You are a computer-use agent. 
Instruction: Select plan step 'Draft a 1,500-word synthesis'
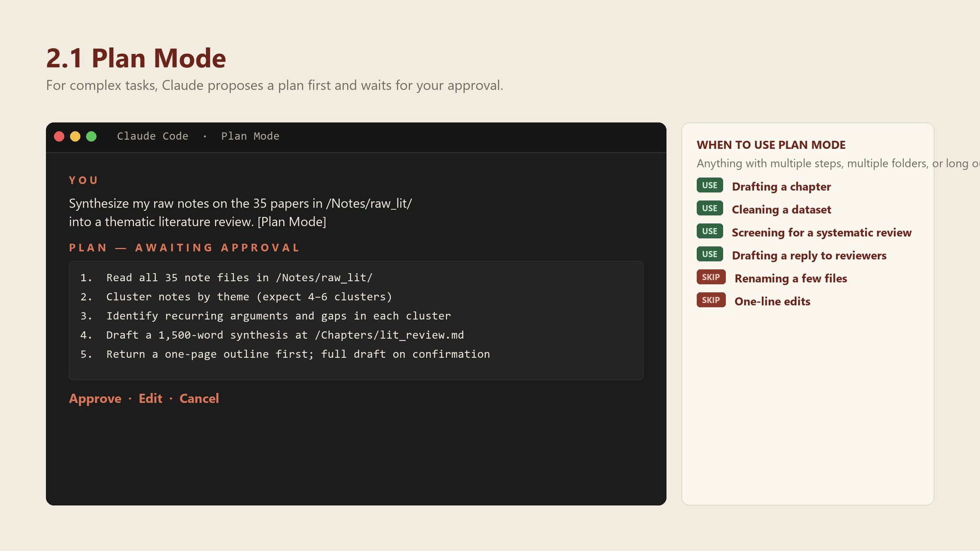(272, 335)
